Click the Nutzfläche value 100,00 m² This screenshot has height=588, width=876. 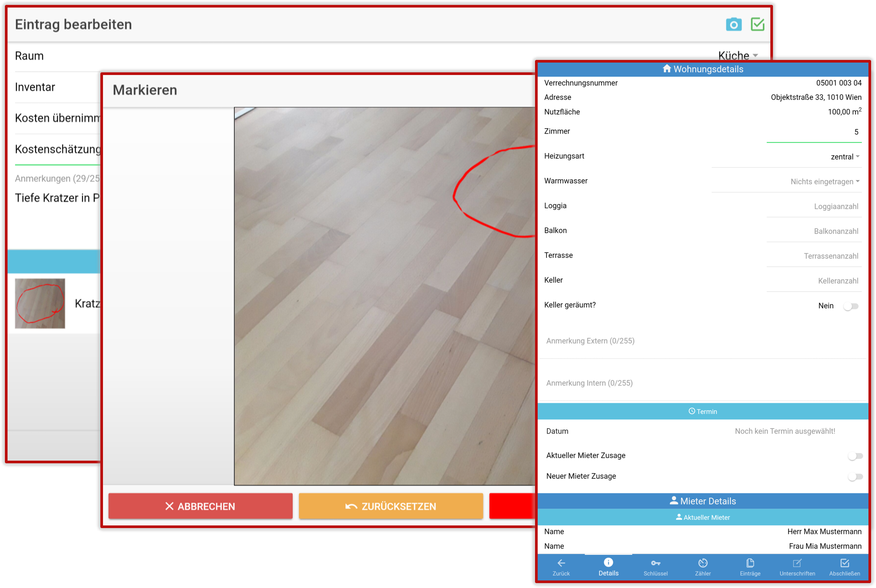pos(844,111)
